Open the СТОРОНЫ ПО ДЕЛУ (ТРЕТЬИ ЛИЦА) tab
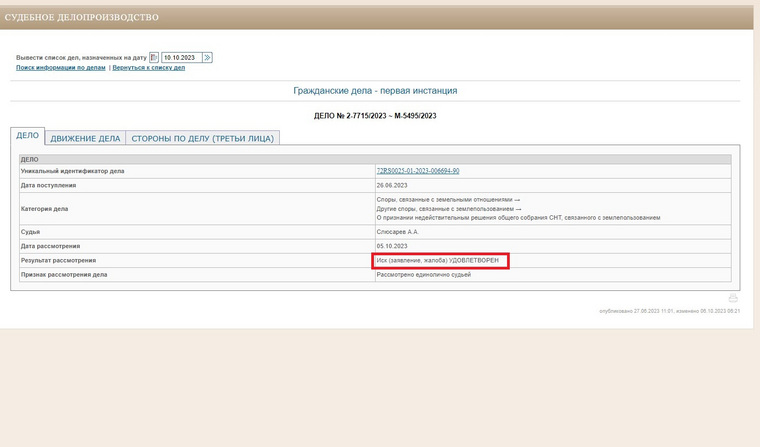This screenshot has height=447, width=760. pyautogui.click(x=203, y=138)
